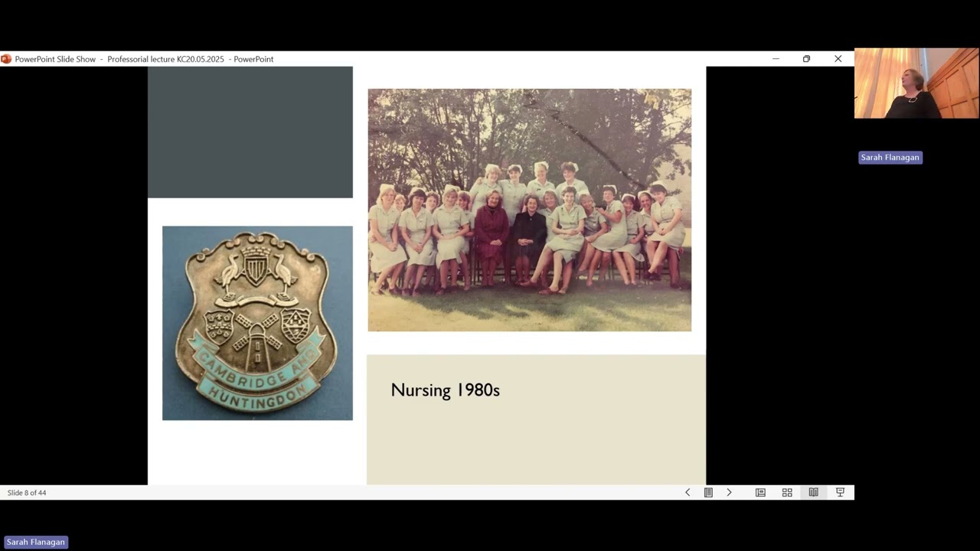980x551 pixels.
Task: Start Slide Show view icon
Action: (840, 493)
